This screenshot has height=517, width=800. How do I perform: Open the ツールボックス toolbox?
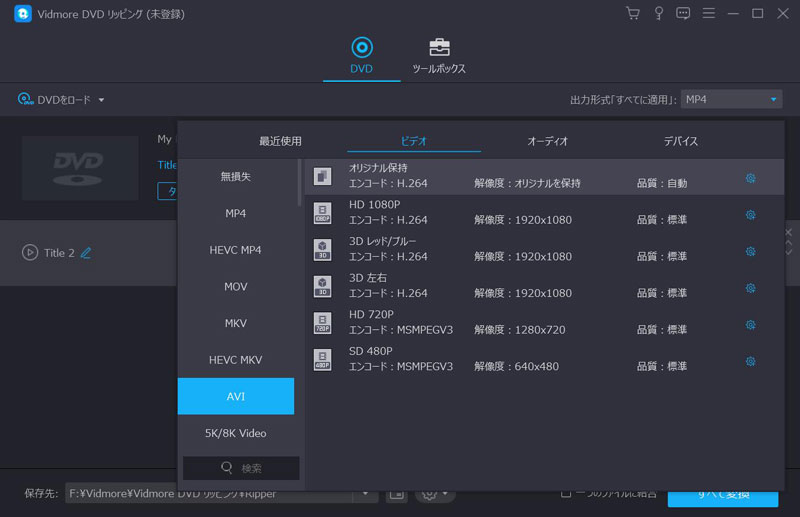439,56
